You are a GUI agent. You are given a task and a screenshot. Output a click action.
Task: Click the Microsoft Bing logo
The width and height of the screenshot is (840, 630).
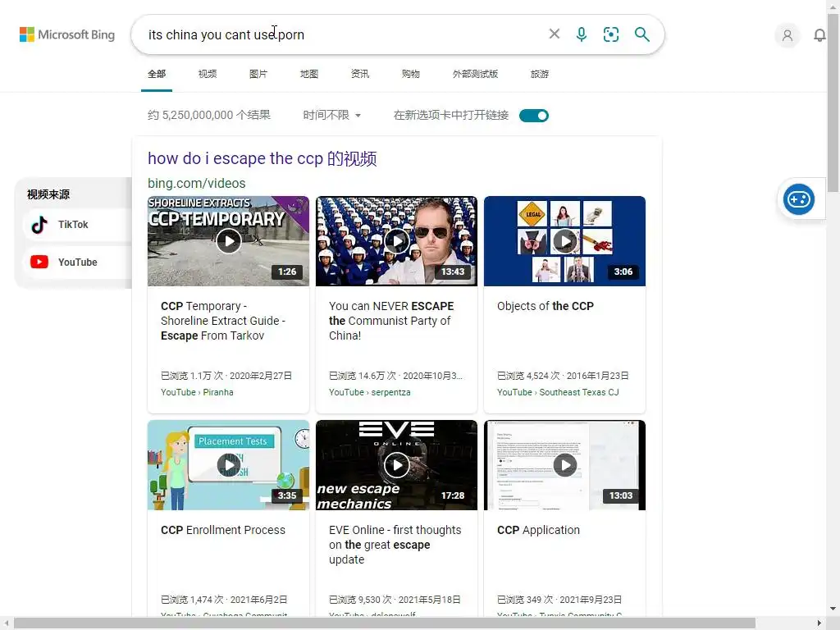67,34
